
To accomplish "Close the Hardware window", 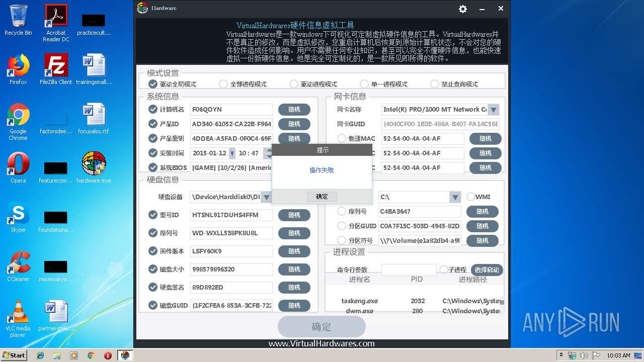I will (501, 9).
